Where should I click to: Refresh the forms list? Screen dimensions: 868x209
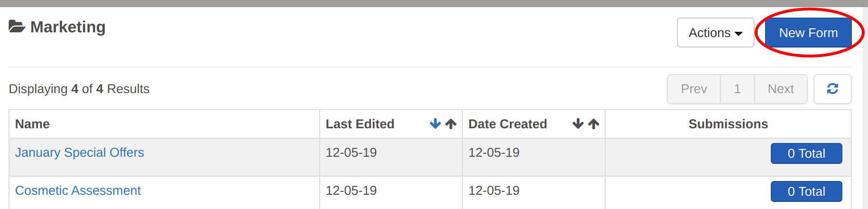(832, 89)
